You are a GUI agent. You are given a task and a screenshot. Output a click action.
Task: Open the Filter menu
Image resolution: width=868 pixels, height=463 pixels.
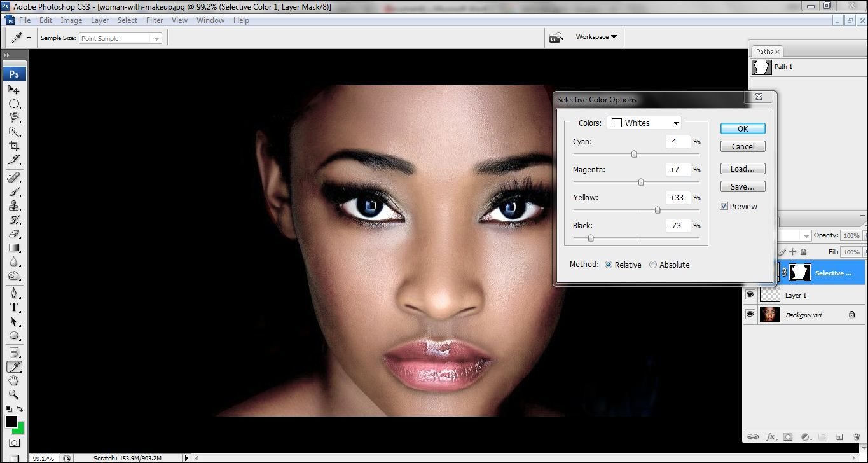click(155, 20)
